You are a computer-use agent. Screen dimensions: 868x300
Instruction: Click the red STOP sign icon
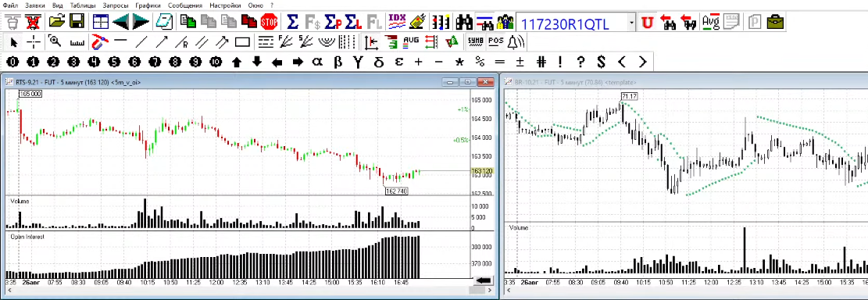269,22
